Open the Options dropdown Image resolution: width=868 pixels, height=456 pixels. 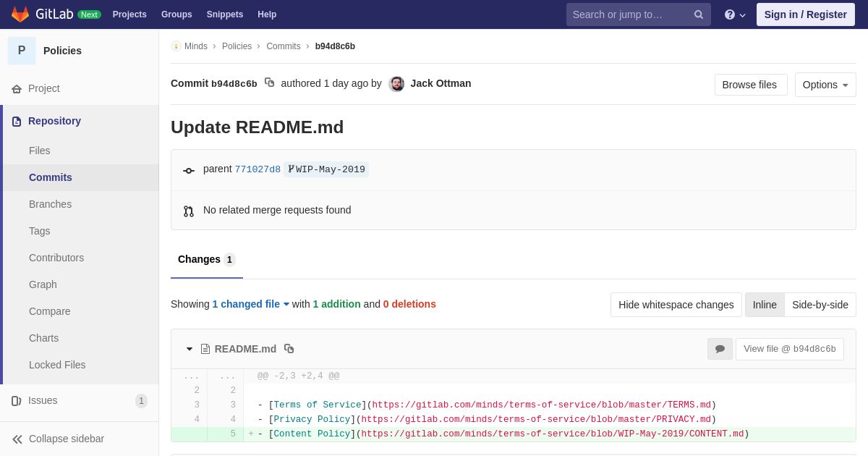point(825,85)
